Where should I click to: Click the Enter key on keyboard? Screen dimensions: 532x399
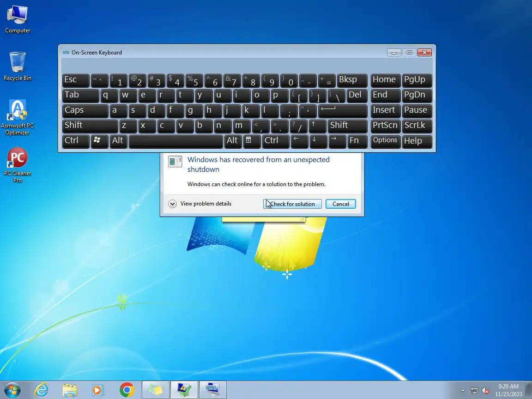[343, 111]
